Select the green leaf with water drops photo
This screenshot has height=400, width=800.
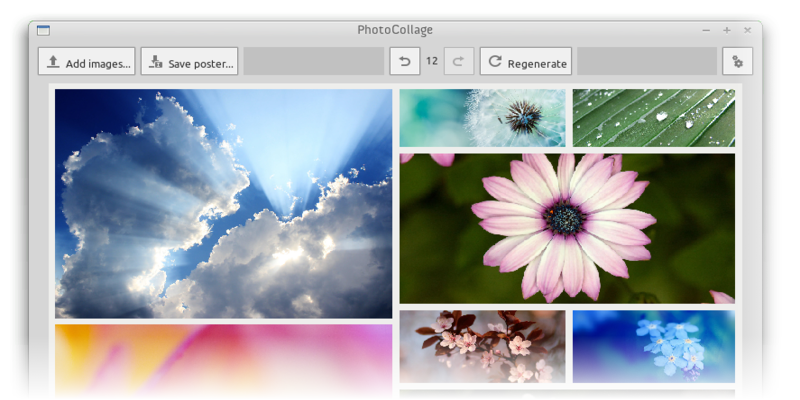pyautogui.click(x=654, y=118)
